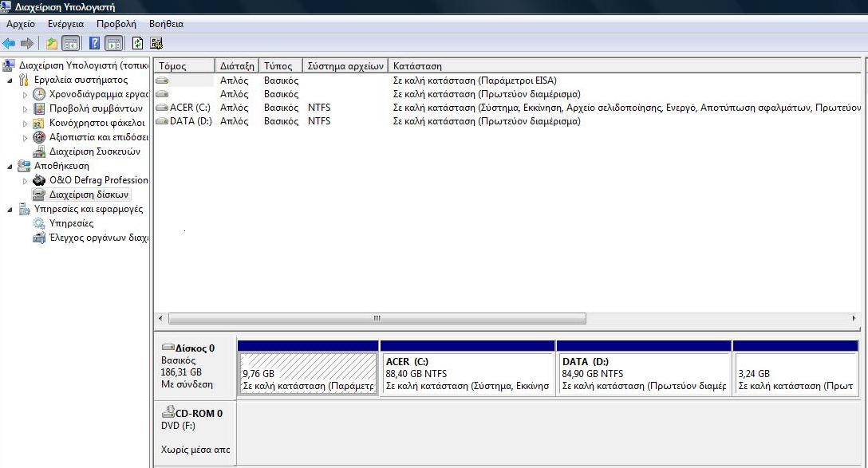
Task: Click horizontal scrollbar left arrow
Action: [160, 319]
